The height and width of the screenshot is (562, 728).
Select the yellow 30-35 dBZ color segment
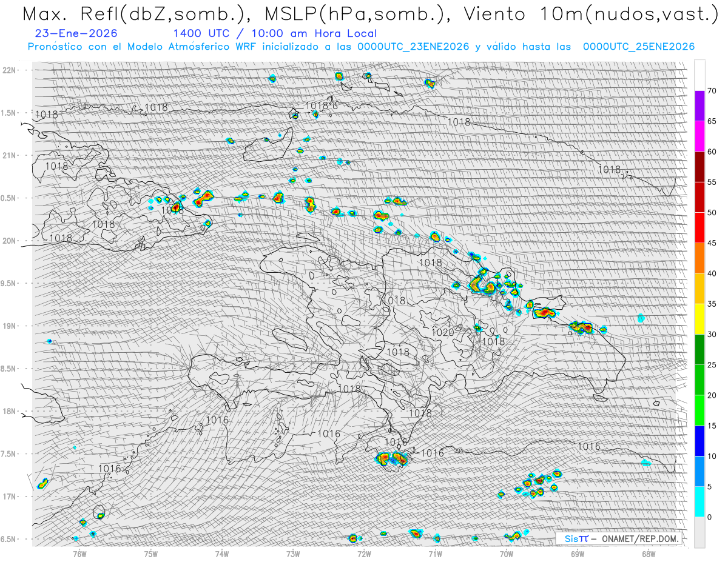[x=699, y=319]
